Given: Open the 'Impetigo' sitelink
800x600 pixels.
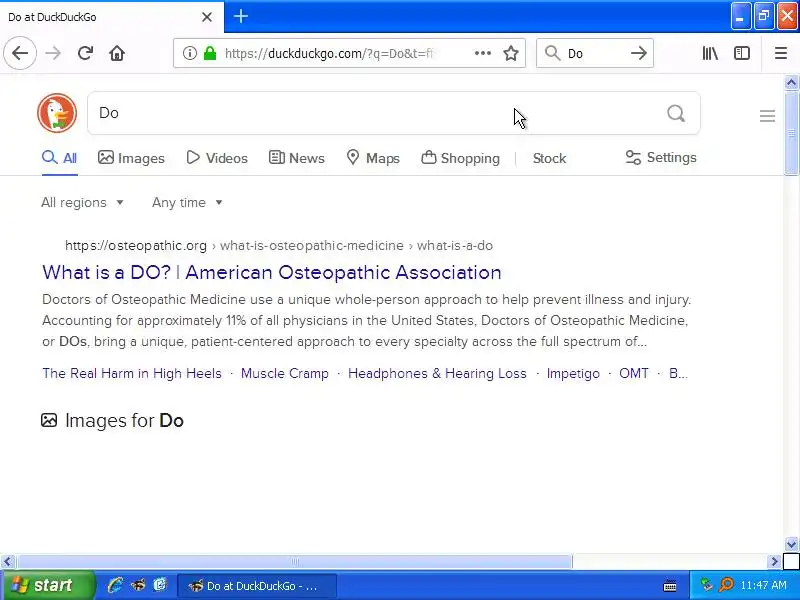Looking at the screenshot, I should point(573,373).
